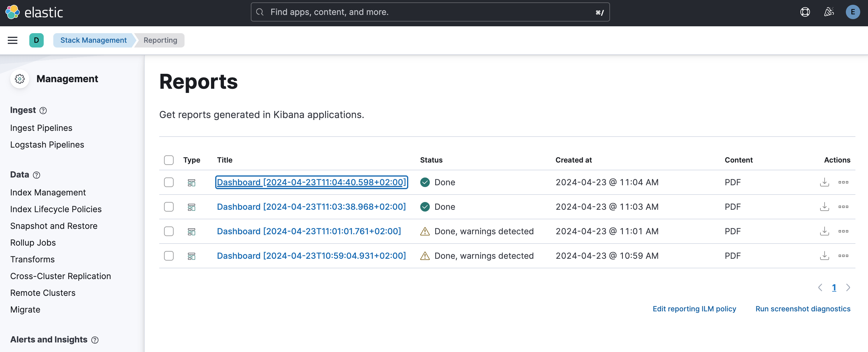Click the dashboard type icon on first row

tap(192, 182)
